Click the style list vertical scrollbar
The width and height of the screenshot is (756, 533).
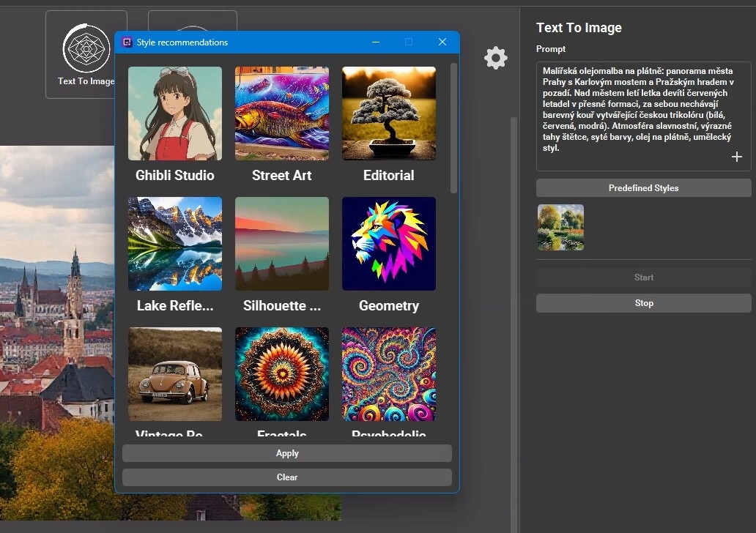click(454, 129)
